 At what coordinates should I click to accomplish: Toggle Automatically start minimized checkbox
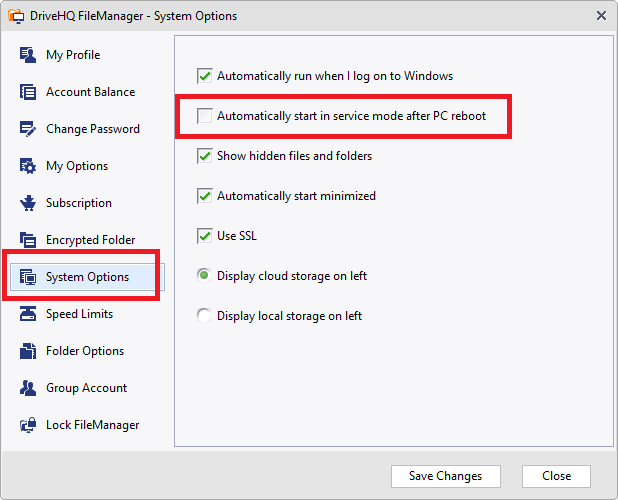tap(205, 196)
